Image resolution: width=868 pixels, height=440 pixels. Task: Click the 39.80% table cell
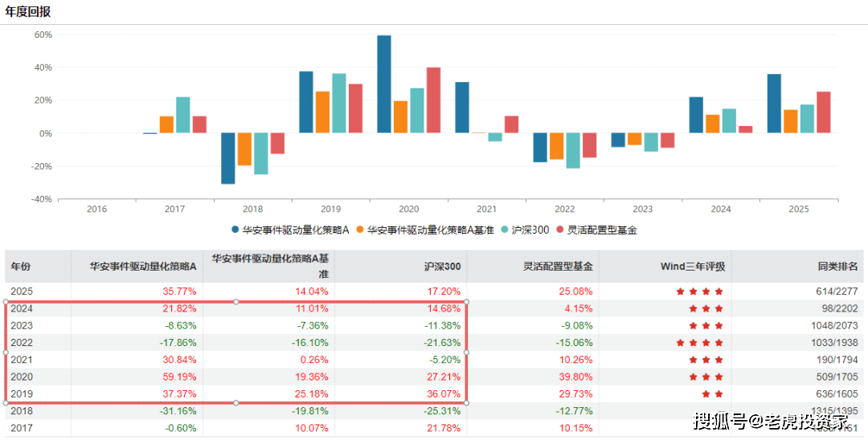pos(575,377)
